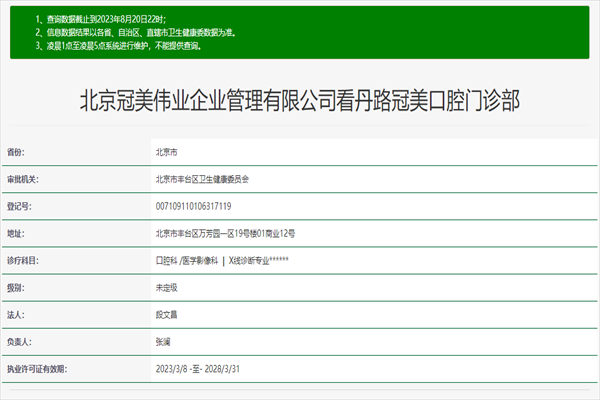The image size is (600, 400).
Task: Click the 诊疗科目 label
Action: click(x=23, y=261)
